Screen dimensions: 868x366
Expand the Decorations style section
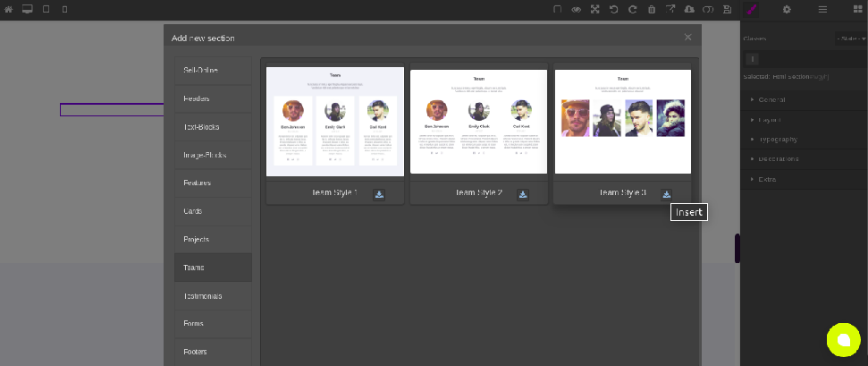(804, 159)
